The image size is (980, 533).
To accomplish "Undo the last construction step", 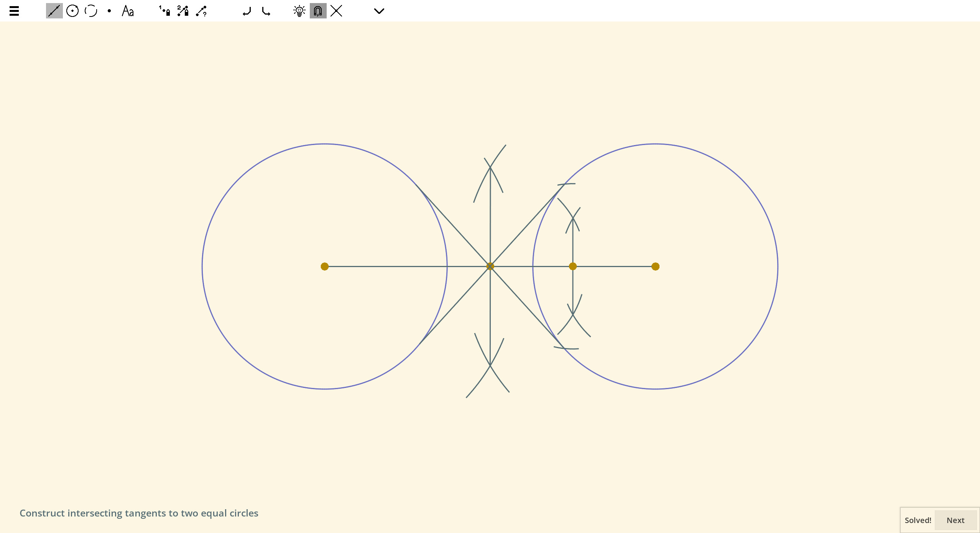I will click(247, 11).
